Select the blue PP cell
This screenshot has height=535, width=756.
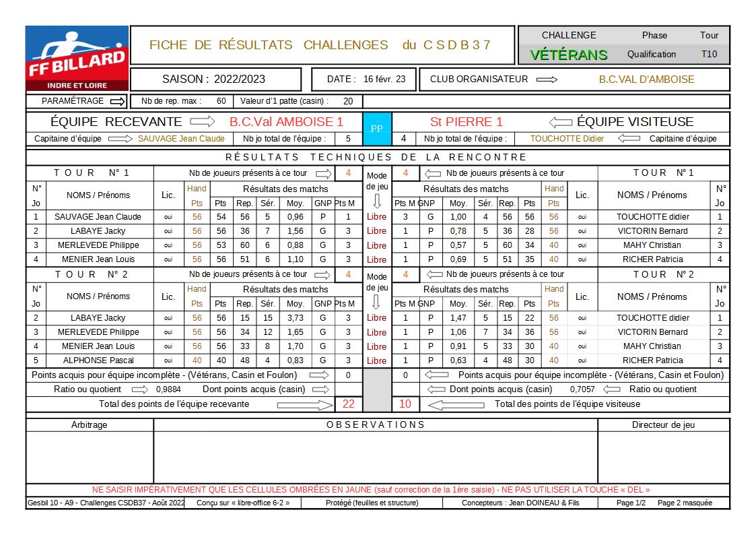[377, 129]
